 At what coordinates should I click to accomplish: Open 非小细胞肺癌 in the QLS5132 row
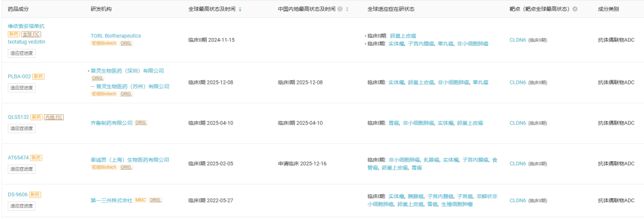click(x=418, y=123)
